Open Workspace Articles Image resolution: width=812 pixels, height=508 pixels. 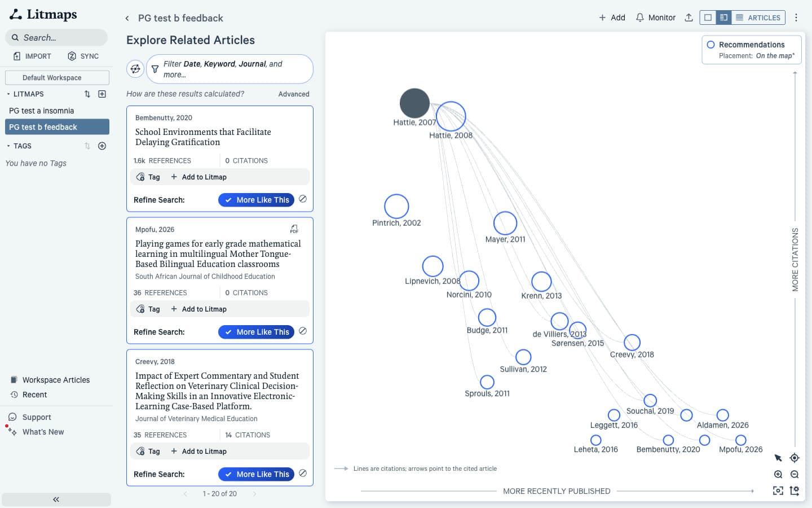coord(50,380)
